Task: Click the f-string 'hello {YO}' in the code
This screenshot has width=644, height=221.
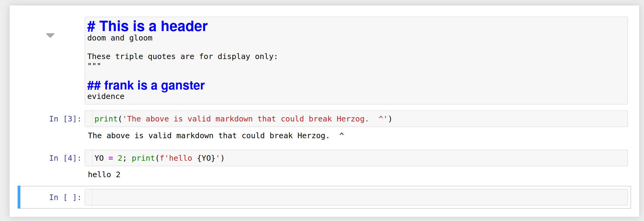Action: coord(194,158)
